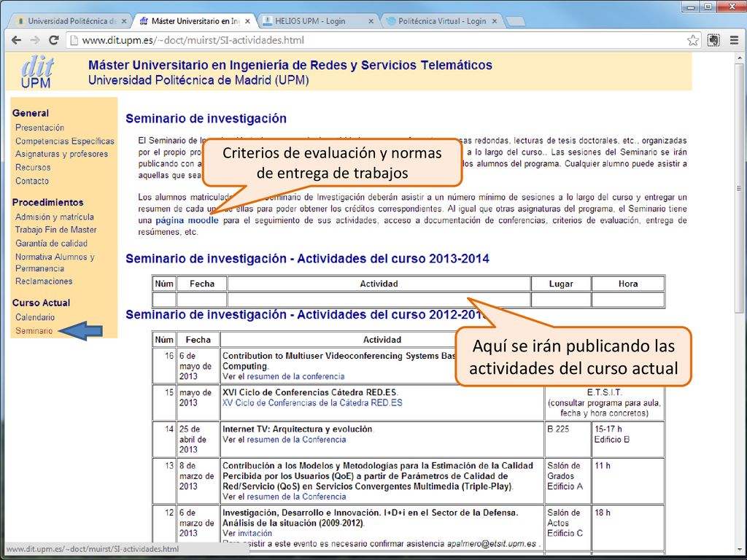Reload the page with the refresh icon
747x560 pixels.
point(54,40)
